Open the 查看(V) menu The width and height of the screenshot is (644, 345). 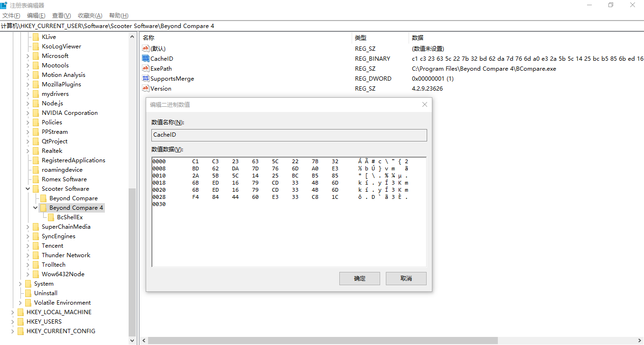pyautogui.click(x=61, y=16)
